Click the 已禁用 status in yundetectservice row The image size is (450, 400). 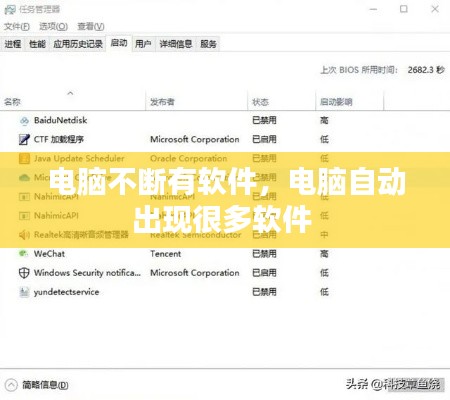click(264, 292)
